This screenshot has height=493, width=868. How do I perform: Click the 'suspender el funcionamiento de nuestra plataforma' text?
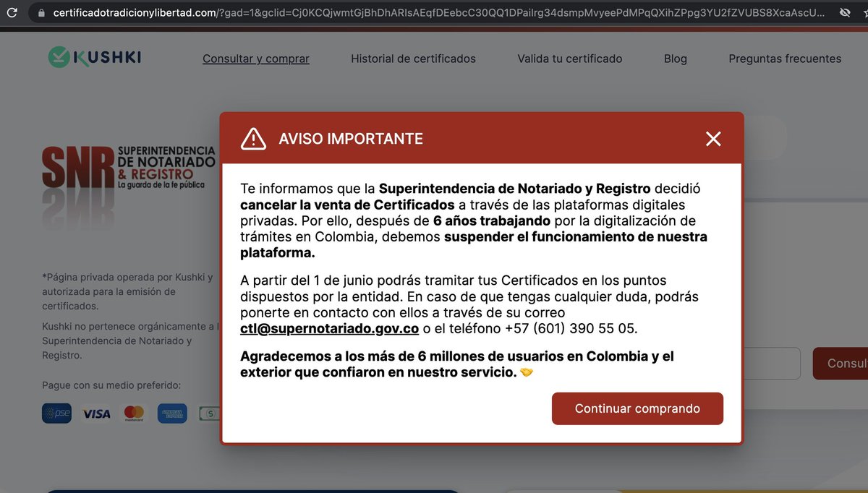tap(474, 245)
